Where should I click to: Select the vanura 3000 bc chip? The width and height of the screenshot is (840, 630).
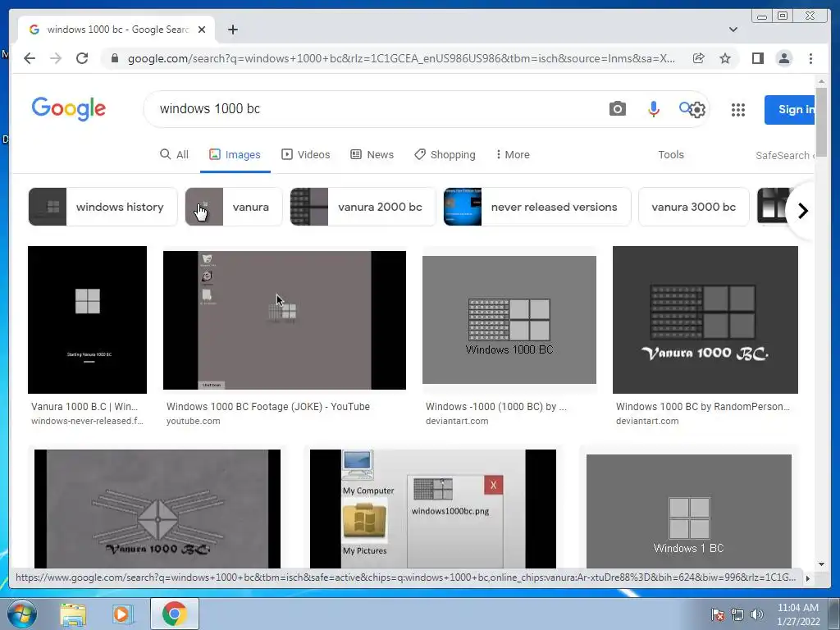pyautogui.click(x=694, y=207)
